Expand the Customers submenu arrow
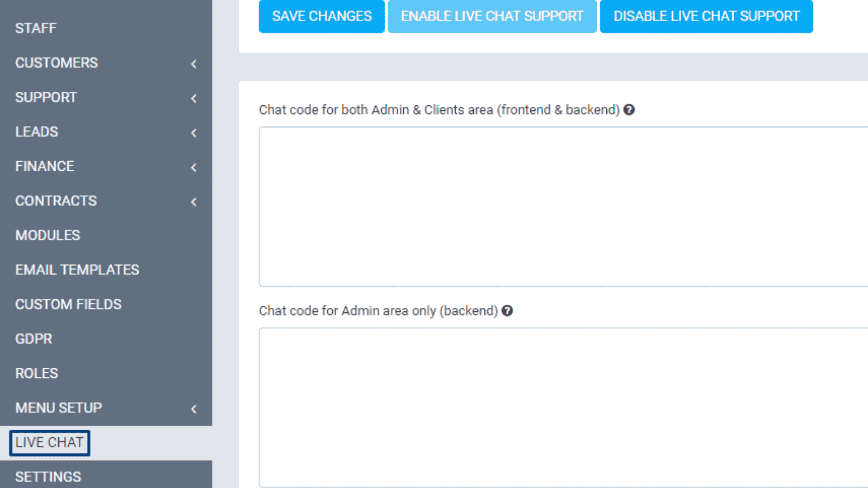 click(x=194, y=64)
